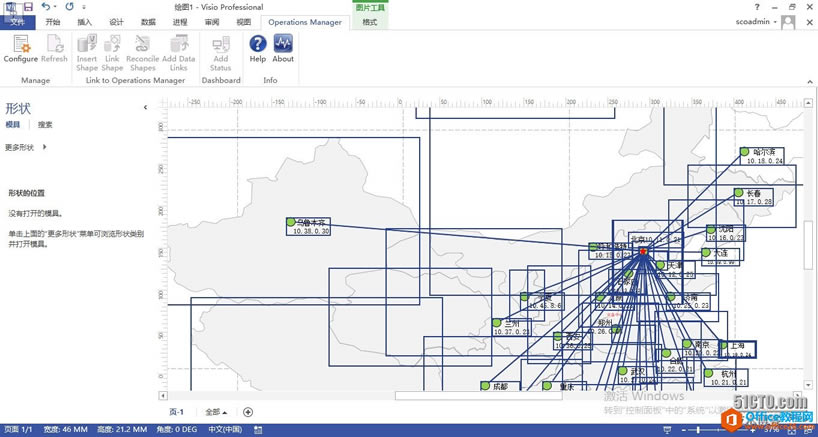The image size is (818, 437).
Task: Select the red Beijing hub marker
Action: 643,251
